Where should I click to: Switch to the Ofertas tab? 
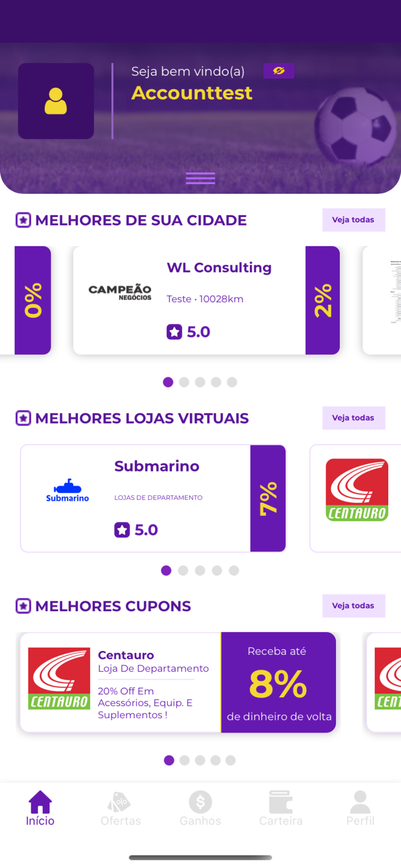(x=120, y=809)
